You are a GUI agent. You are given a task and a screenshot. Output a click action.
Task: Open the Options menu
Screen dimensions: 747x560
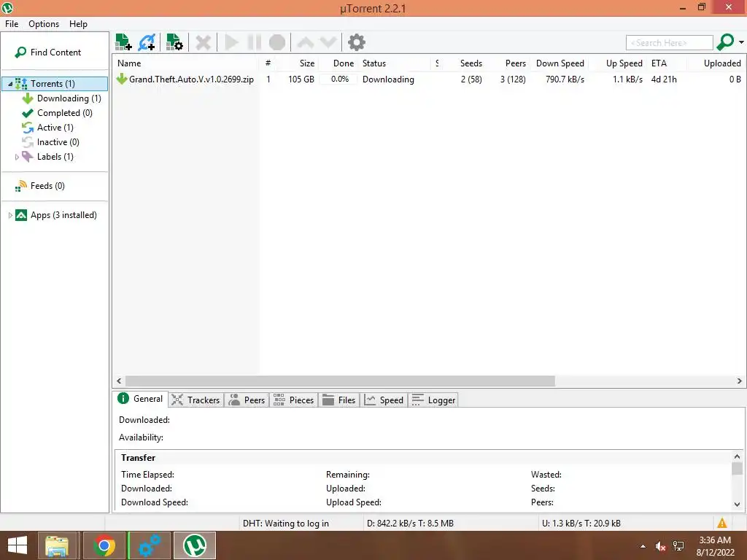tap(43, 24)
